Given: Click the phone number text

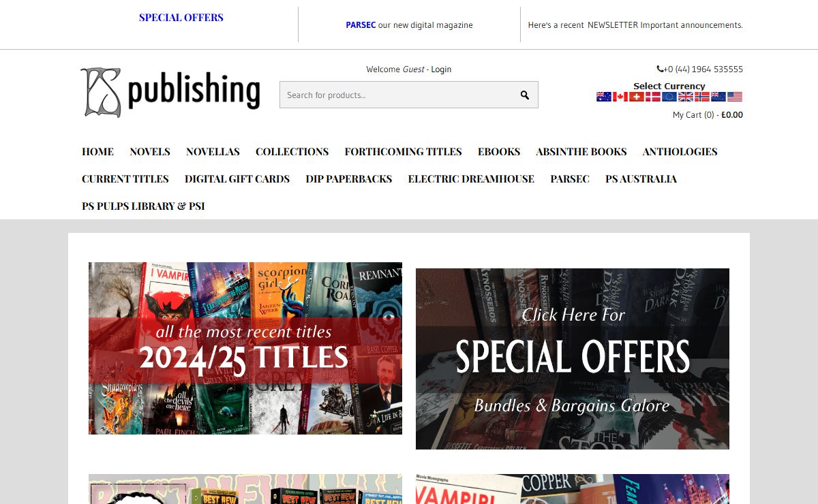Looking at the screenshot, I should (703, 69).
